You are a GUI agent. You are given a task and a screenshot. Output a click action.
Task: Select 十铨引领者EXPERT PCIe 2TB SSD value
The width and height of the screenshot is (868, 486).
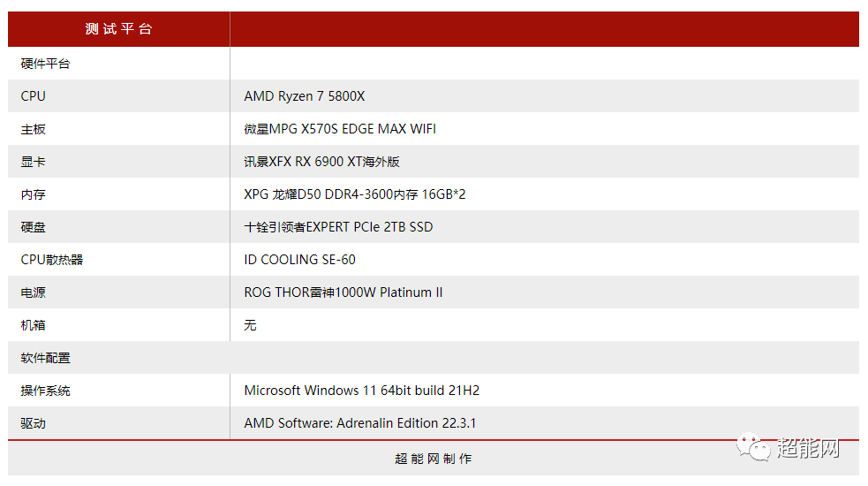pyautogui.click(x=338, y=227)
